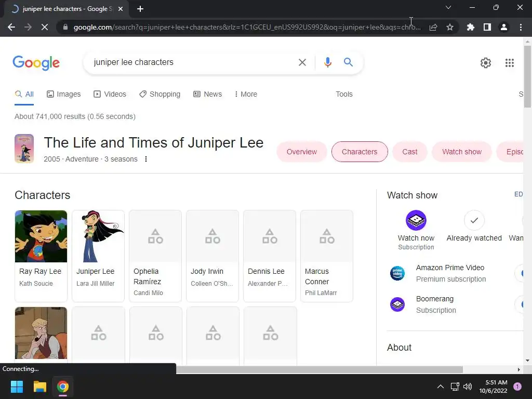Open the search Tools
Screen dimensions: 532x399
coord(344,95)
